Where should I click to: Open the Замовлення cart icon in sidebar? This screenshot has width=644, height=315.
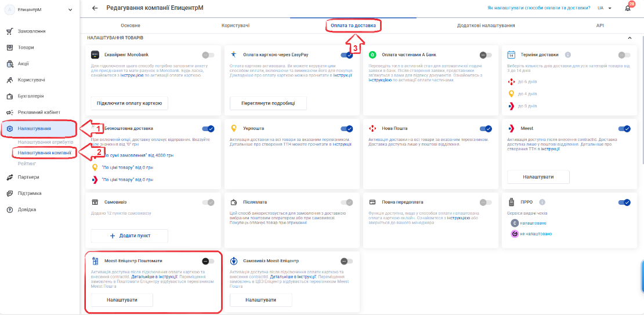pos(10,31)
